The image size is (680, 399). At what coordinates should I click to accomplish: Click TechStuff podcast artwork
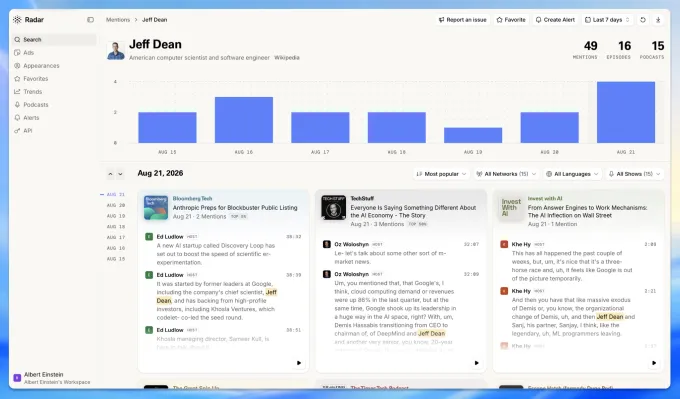(x=333, y=207)
